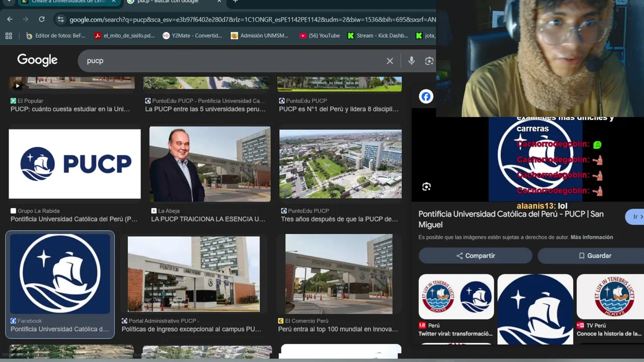The image size is (644, 362).
Task: Search inside preview image with Lens icon
Action: [427, 187]
